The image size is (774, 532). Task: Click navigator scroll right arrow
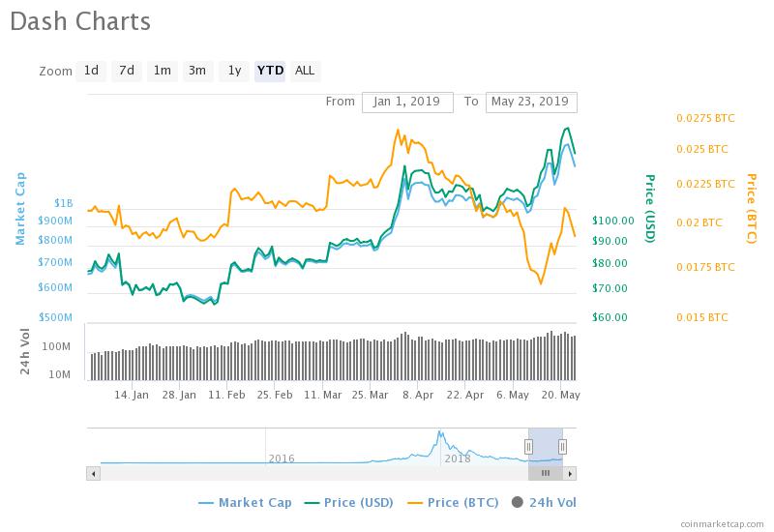pos(570,474)
